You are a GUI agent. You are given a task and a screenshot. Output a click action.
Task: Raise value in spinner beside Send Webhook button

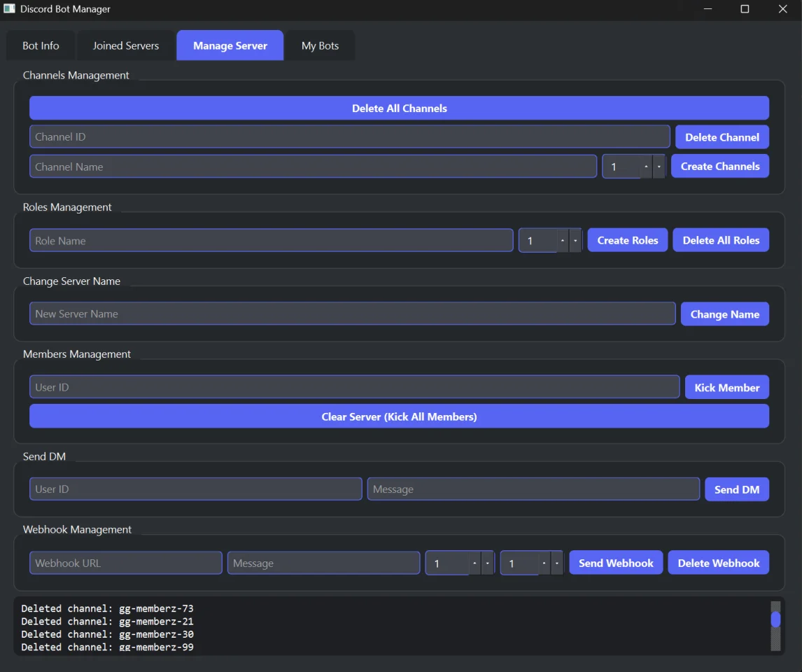544,563
